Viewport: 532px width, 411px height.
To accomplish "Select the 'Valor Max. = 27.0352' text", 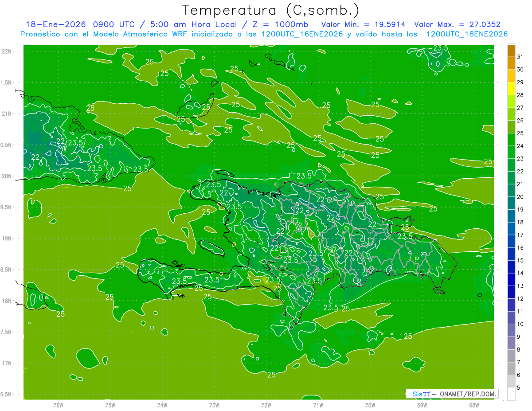I will click(457, 24).
